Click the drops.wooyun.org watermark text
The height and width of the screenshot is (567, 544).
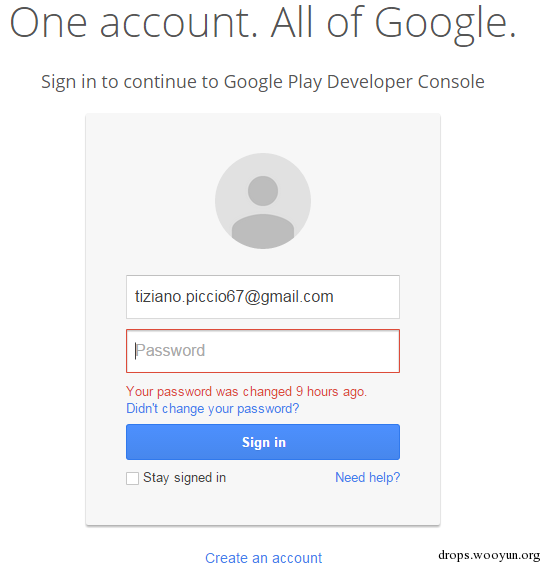489,555
